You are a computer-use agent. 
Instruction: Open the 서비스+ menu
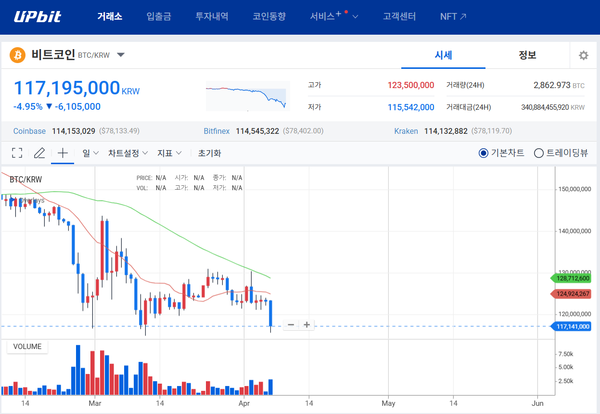334,17
